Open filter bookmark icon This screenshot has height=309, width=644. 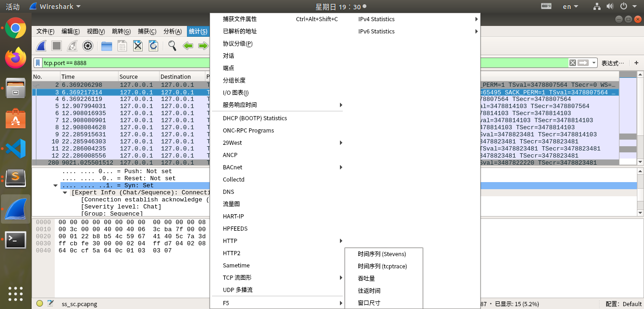click(38, 63)
